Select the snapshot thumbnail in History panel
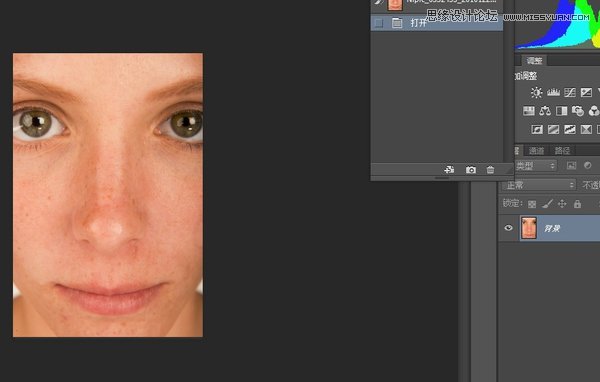The height and width of the screenshot is (382, 600). click(x=395, y=5)
